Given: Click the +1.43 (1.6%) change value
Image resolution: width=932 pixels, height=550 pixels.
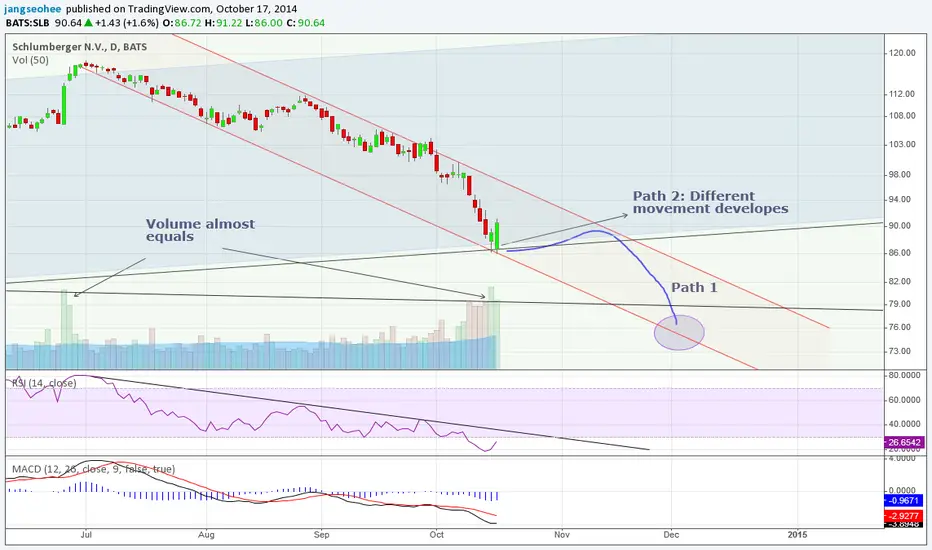Looking at the screenshot, I should [126, 23].
